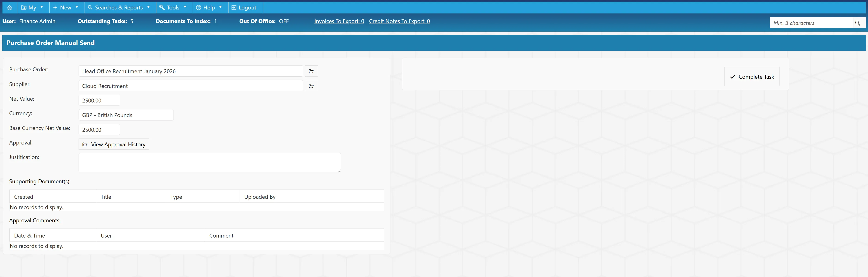
Task: Click the Type column header
Action: (x=203, y=197)
